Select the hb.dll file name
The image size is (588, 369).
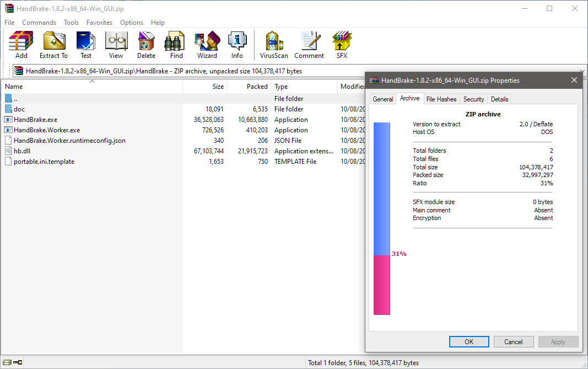(22, 151)
